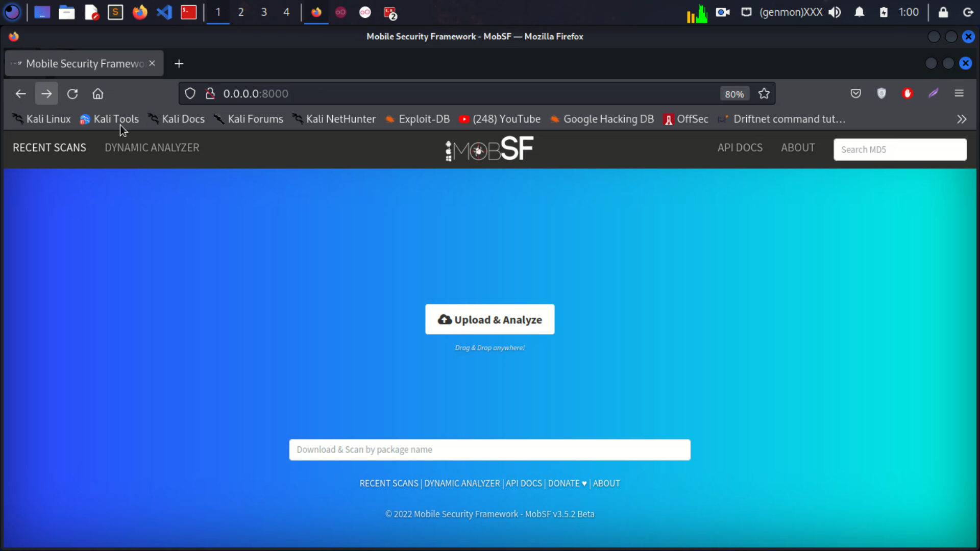Image resolution: width=980 pixels, height=551 pixels.
Task: Open footer API Docs link
Action: [524, 483]
